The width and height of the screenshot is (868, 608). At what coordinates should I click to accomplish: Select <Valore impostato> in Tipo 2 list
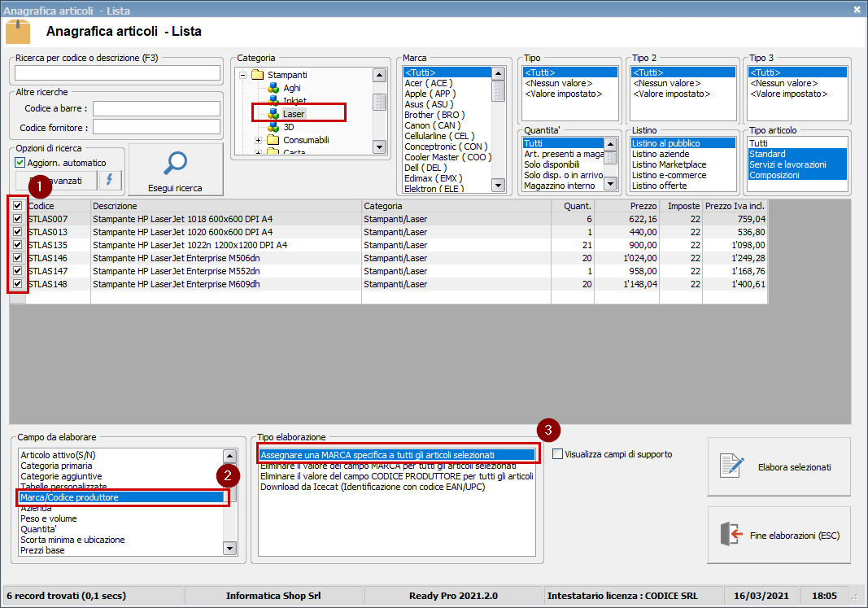tap(671, 94)
